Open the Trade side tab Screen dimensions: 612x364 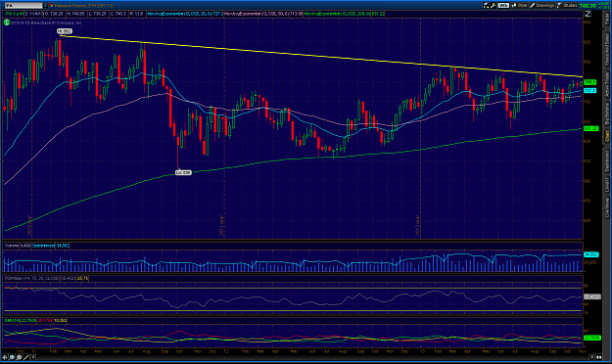[607, 19]
